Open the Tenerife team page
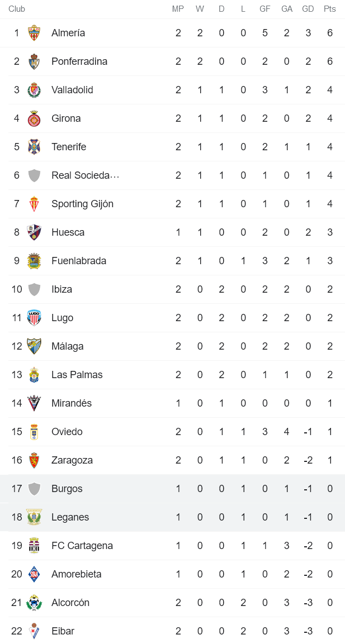 pyautogui.click(x=69, y=146)
